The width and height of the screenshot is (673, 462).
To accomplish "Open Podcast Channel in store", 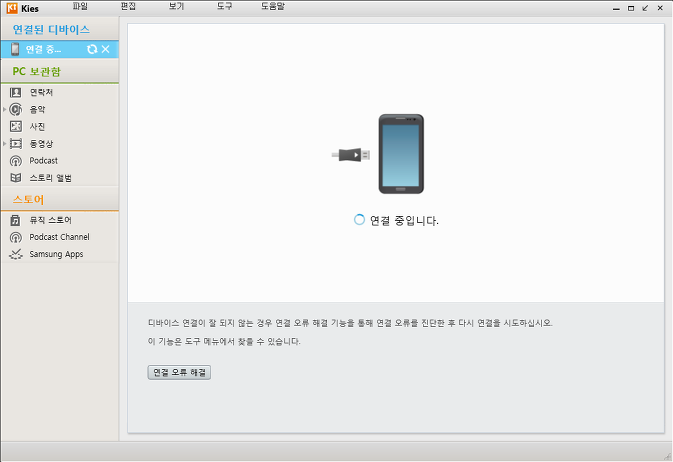I will click(60, 237).
